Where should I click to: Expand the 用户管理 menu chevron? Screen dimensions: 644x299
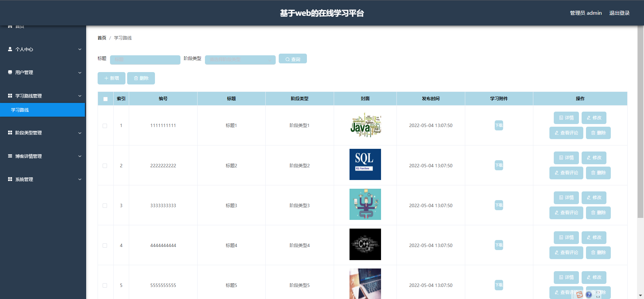point(80,72)
